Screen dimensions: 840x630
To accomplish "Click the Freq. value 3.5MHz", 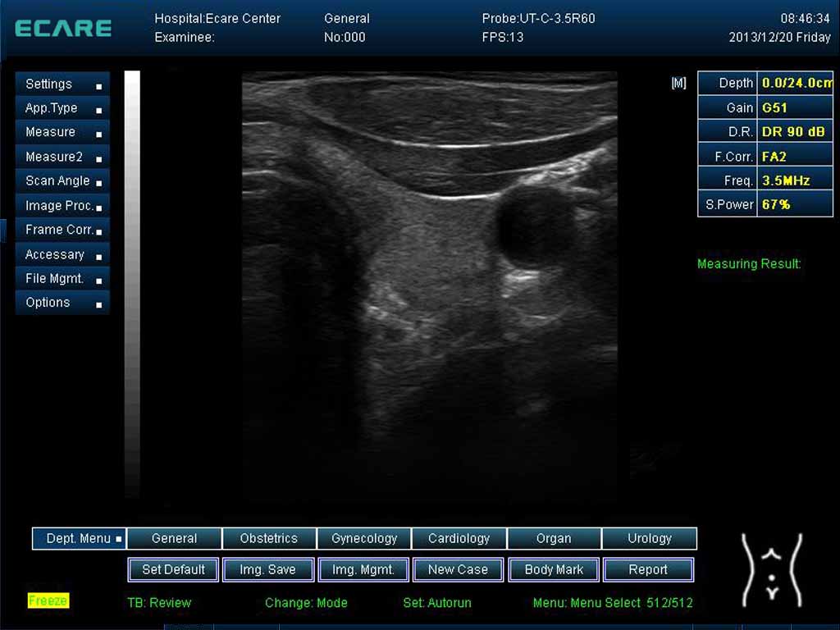I will (x=795, y=180).
